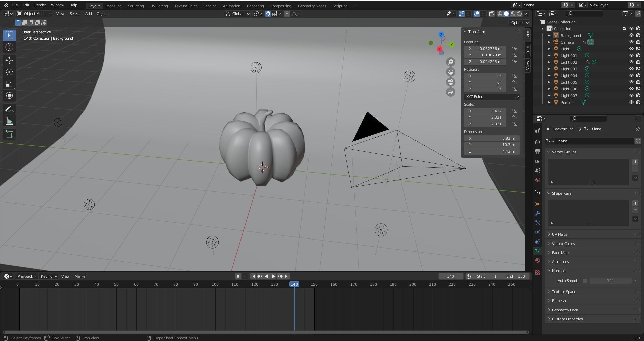Open the Texture properties checker tab
The image size is (644, 341).
tap(538, 272)
